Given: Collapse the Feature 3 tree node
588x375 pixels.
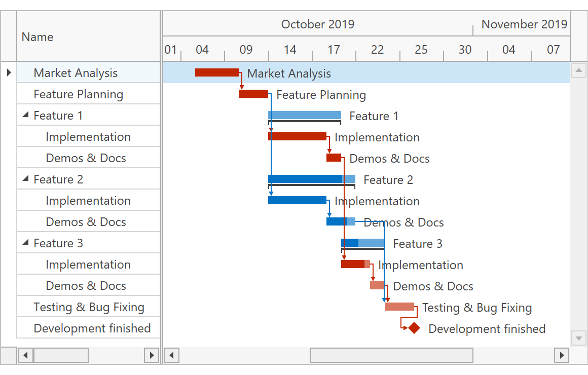Looking at the screenshot, I should coord(25,242).
